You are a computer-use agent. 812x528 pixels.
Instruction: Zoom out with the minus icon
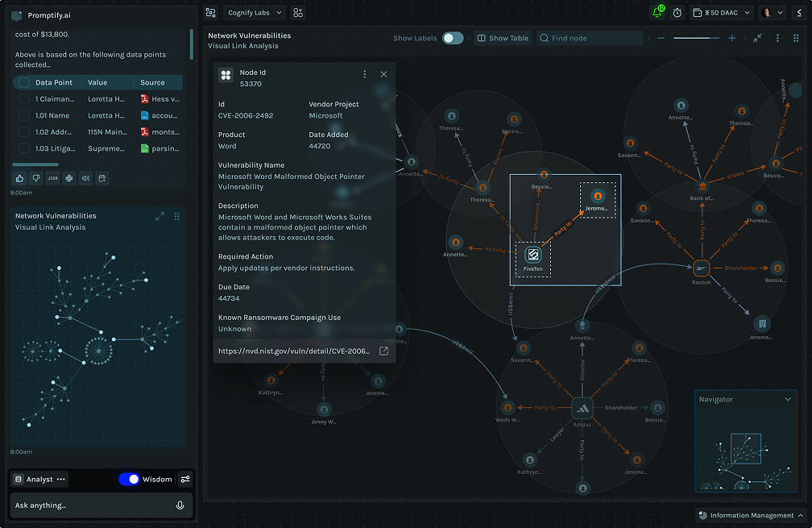[661, 39]
